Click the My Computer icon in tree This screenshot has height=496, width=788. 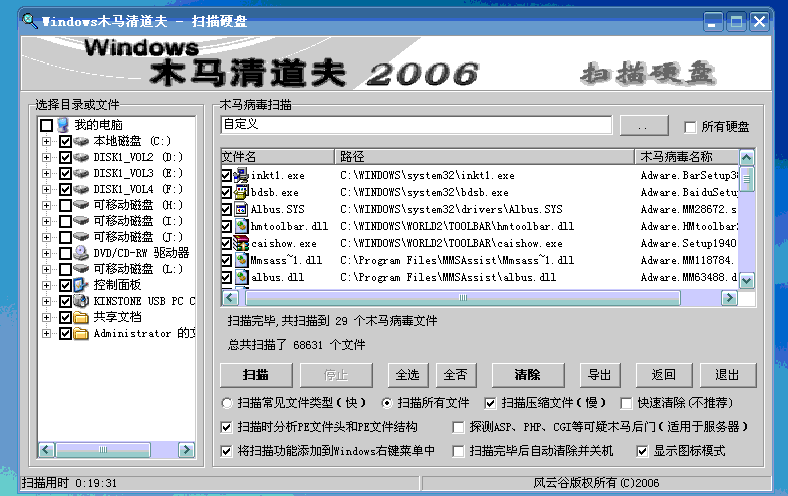(63, 125)
